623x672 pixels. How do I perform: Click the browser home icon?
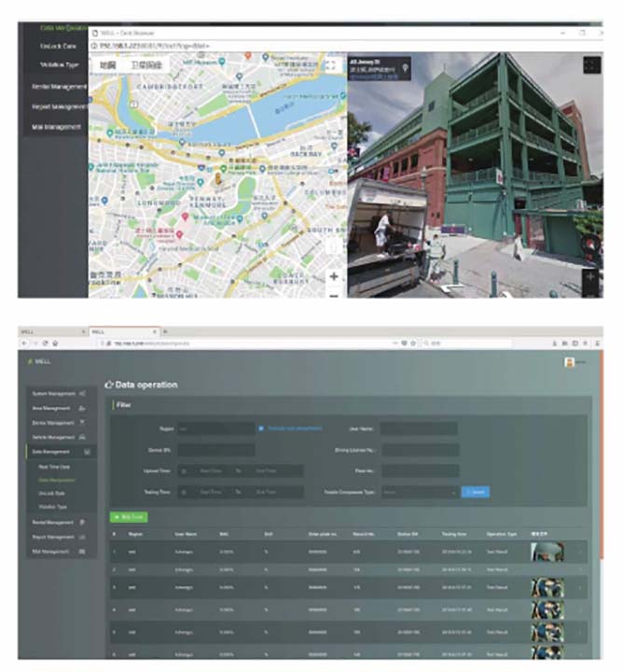(55, 343)
